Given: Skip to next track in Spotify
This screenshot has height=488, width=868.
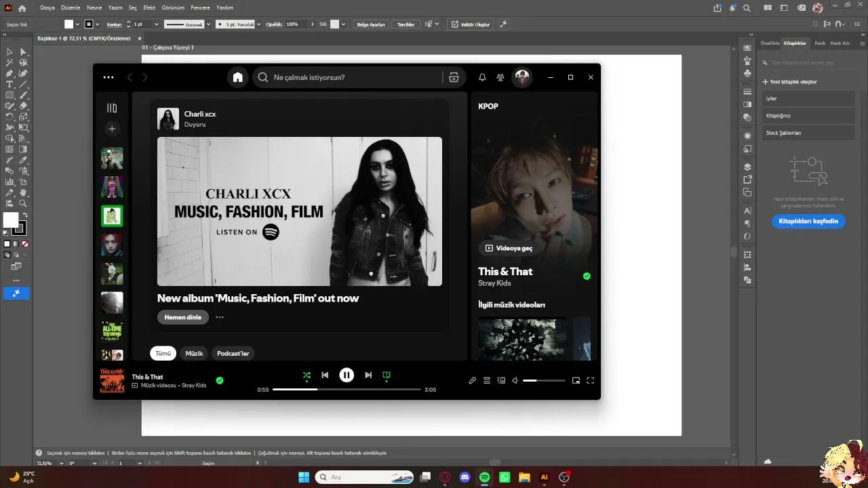Looking at the screenshot, I should pos(368,375).
